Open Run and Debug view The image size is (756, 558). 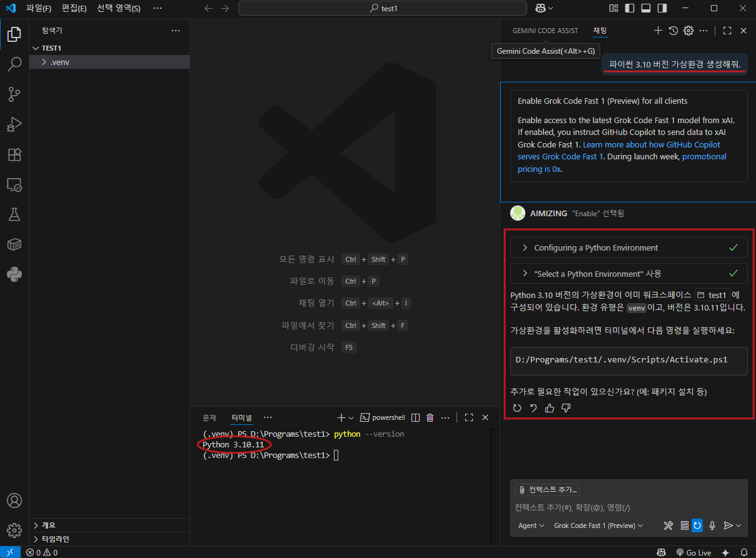[x=14, y=124]
